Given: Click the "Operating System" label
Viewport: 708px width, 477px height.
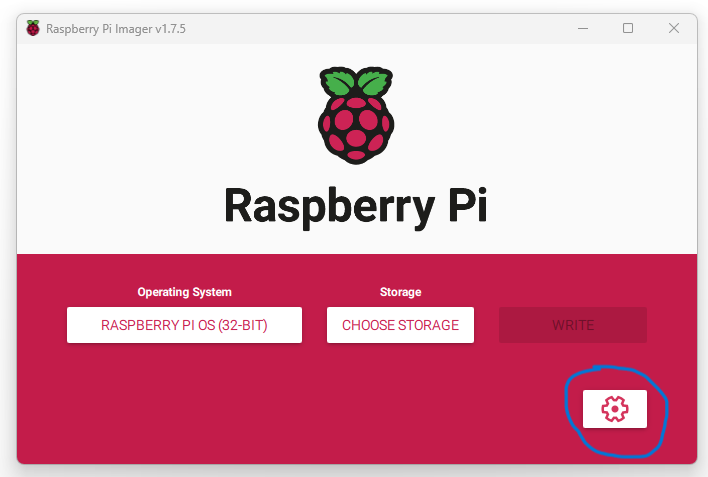Looking at the screenshot, I should tap(184, 292).
